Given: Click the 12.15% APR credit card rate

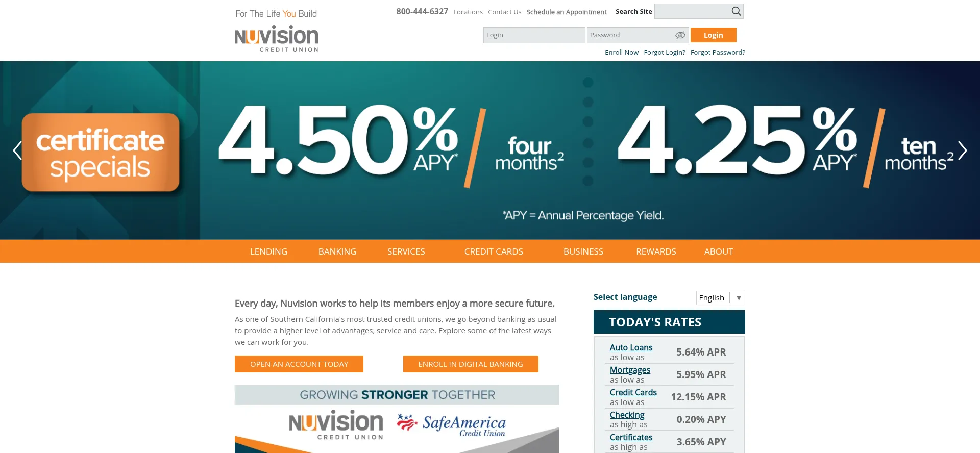Looking at the screenshot, I should (698, 397).
